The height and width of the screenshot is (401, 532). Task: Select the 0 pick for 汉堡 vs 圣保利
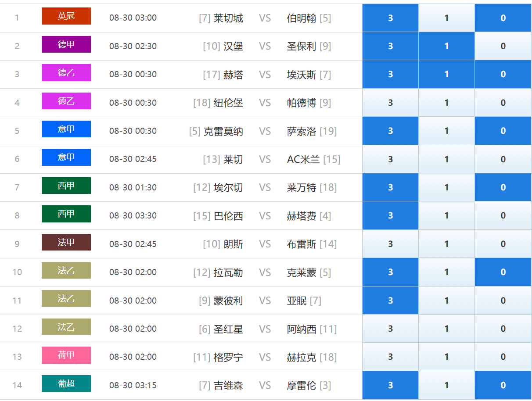point(503,46)
